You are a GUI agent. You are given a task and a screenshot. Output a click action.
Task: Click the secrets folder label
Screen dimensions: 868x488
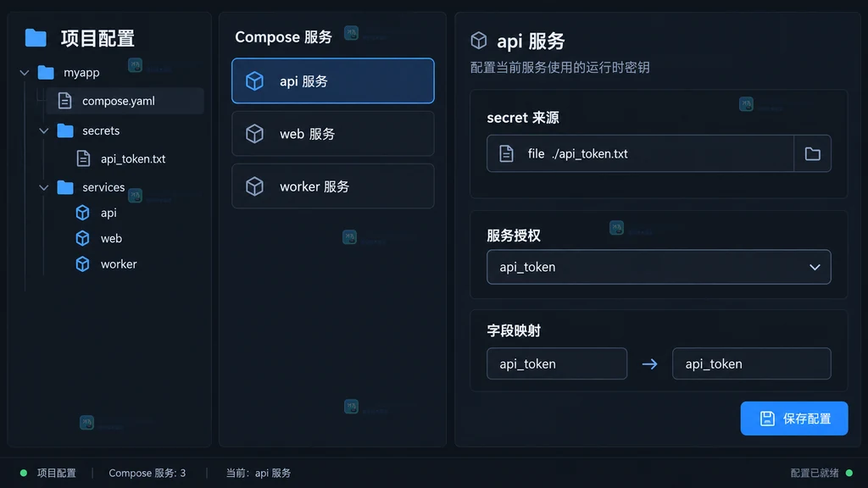point(101,130)
